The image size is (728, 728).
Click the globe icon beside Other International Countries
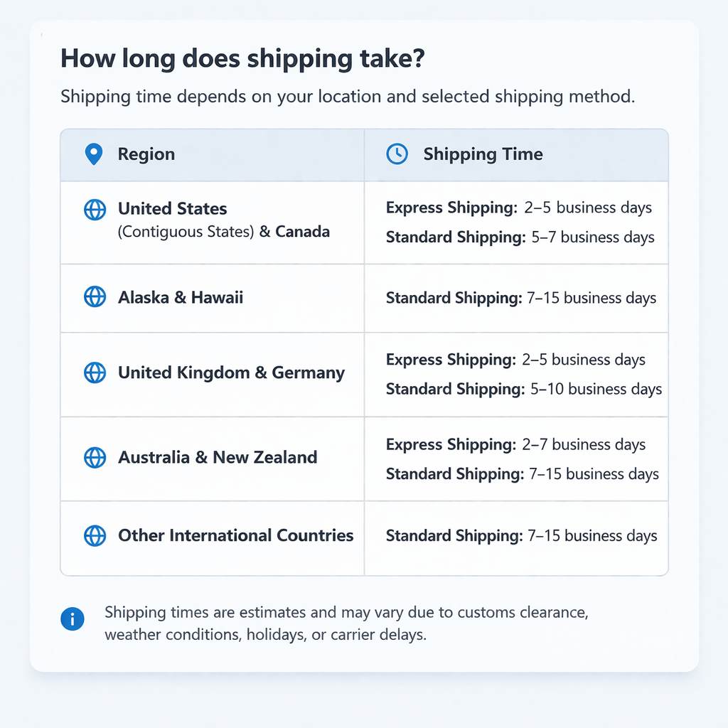(95, 535)
